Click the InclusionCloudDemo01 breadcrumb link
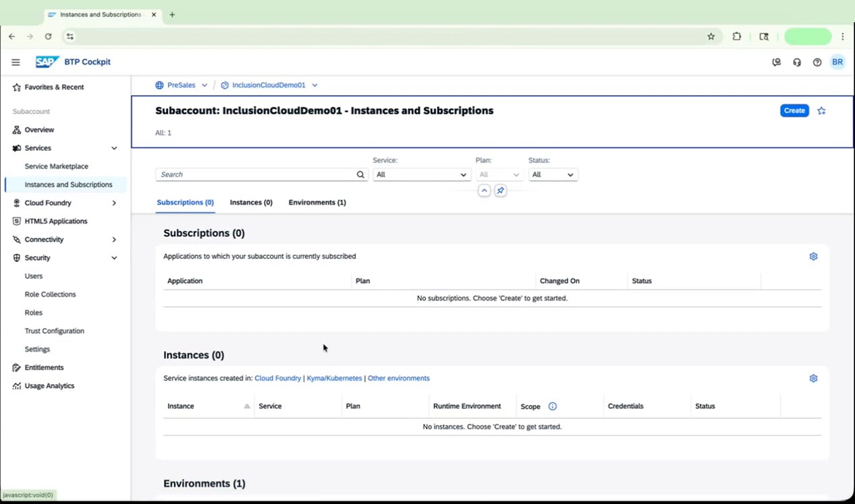 269,86
